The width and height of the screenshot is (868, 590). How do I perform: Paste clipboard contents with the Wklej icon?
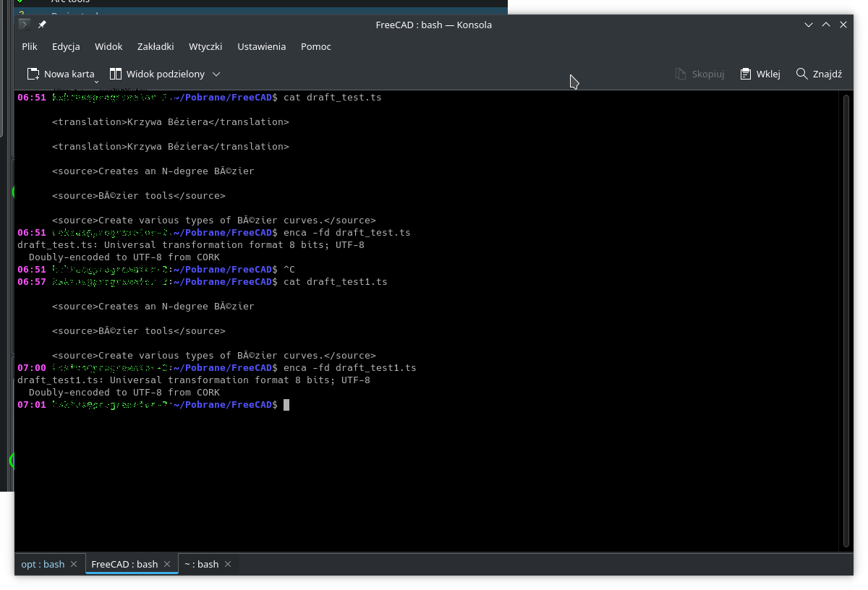(x=744, y=74)
